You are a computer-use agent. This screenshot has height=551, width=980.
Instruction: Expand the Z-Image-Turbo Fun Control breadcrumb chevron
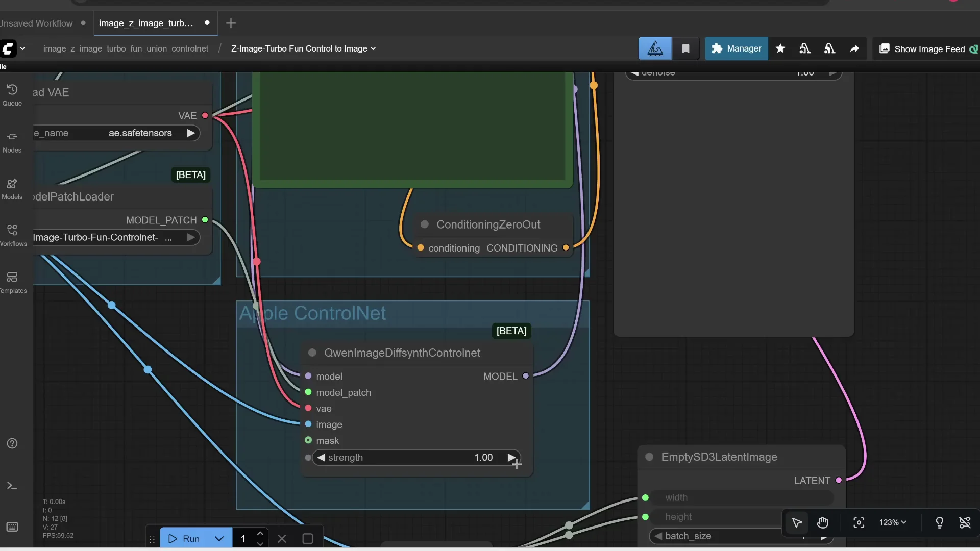click(374, 48)
